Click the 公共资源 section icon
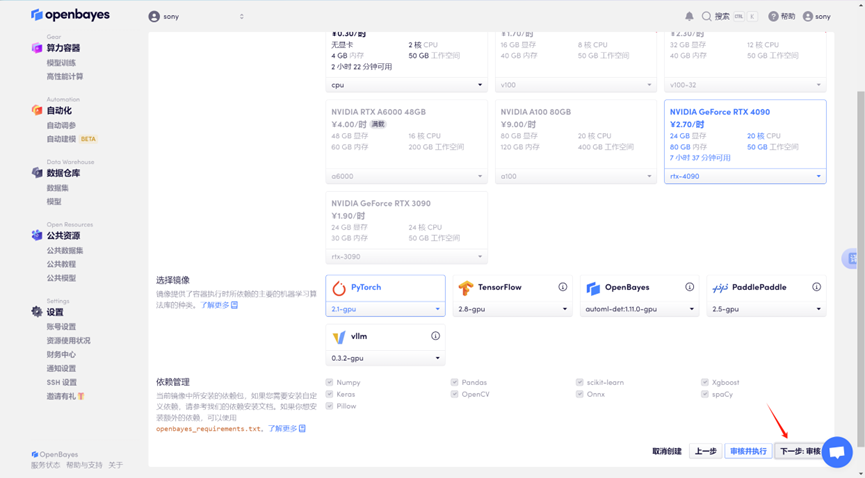The width and height of the screenshot is (865, 478). pos(37,236)
